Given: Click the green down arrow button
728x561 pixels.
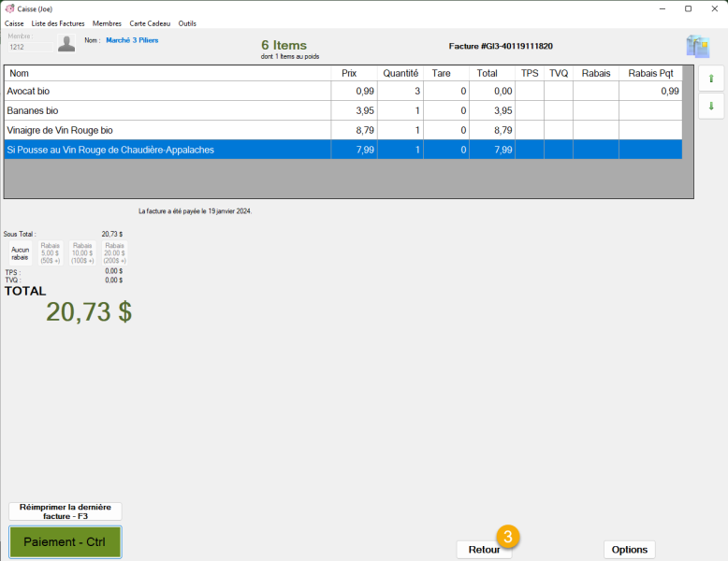Looking at the screenshot, I should click(x=711, y=106).
